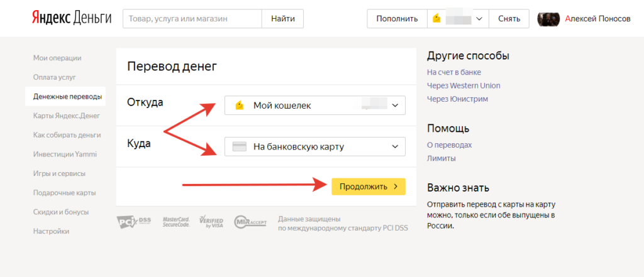Click the wallet icon in header balance
644x277 pixels.
click(436, 19)
